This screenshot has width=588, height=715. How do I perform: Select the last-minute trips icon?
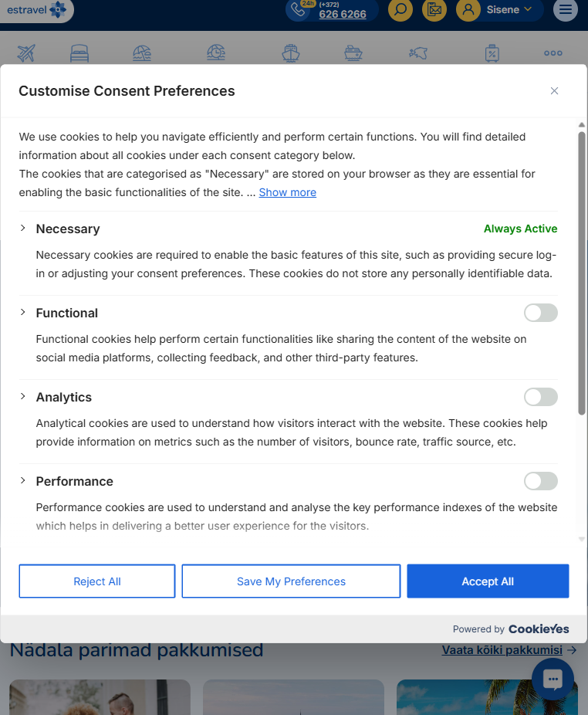(216, 53)
